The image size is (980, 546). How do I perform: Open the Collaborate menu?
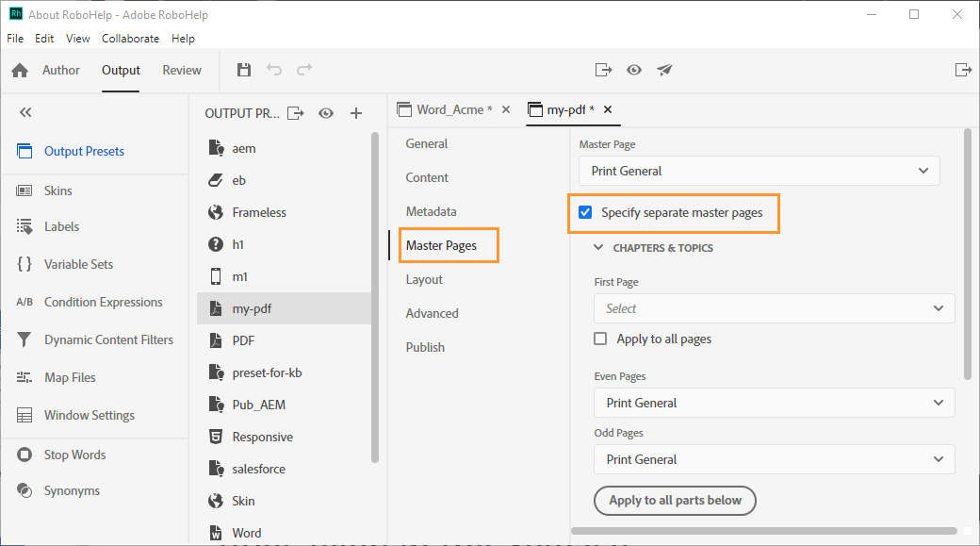[x=130, y=39]
